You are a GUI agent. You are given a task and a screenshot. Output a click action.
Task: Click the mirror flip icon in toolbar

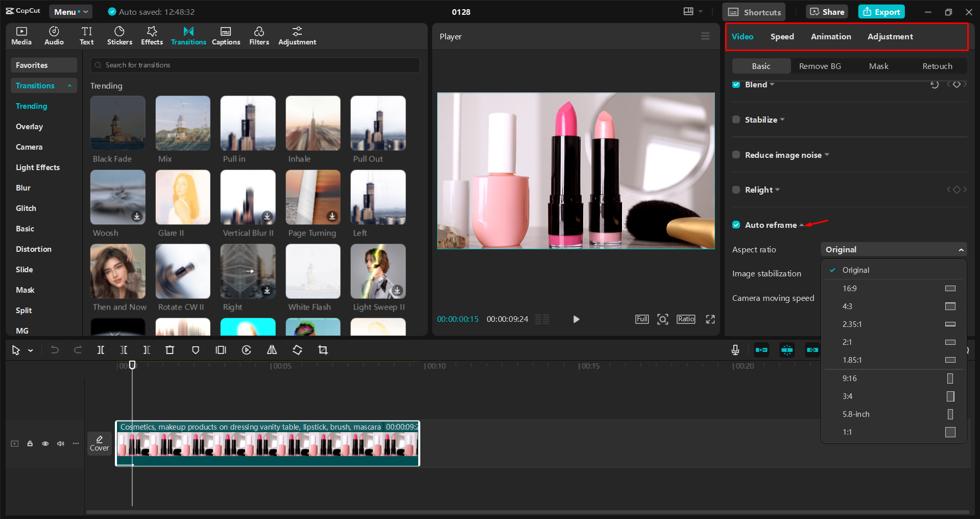point(272,350)
